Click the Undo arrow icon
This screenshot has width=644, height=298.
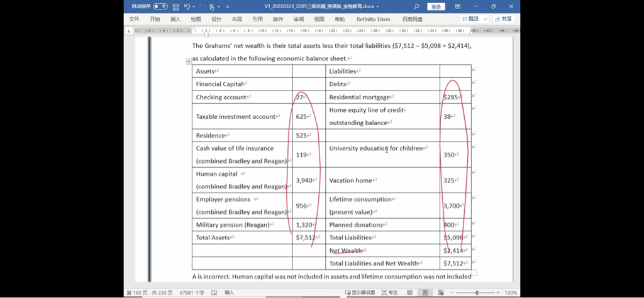[187, 6]
